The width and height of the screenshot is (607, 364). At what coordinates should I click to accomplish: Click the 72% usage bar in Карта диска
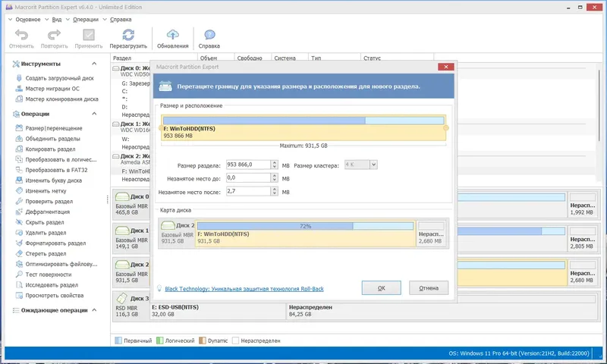point(306,226)
